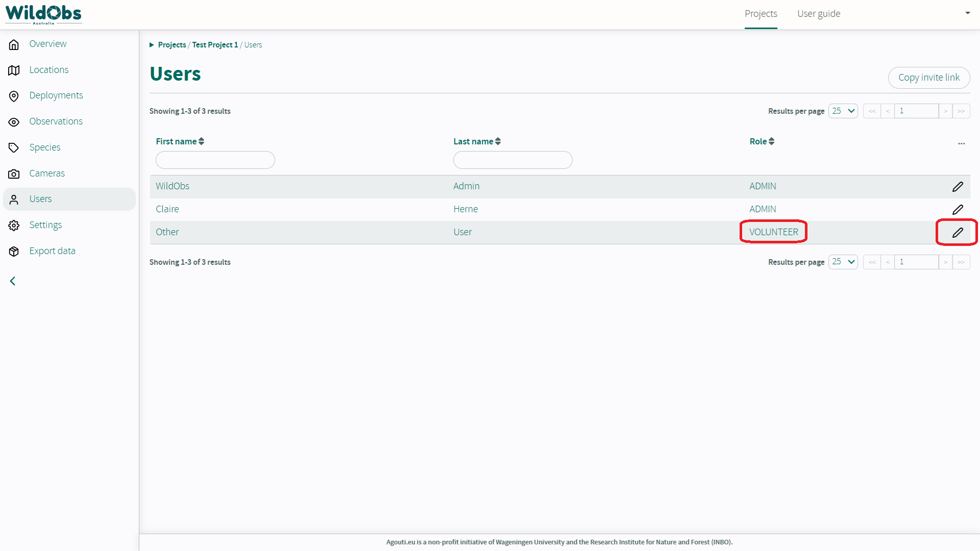Open the Cameras section

coord(47,173)
